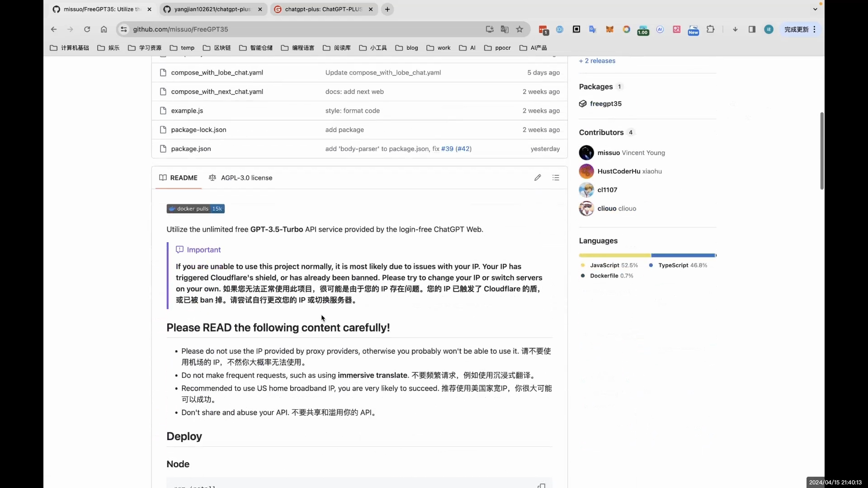Click the blue TypeScript language bar segment
Viewport: 868px width, 488px height.
[683, 255]
